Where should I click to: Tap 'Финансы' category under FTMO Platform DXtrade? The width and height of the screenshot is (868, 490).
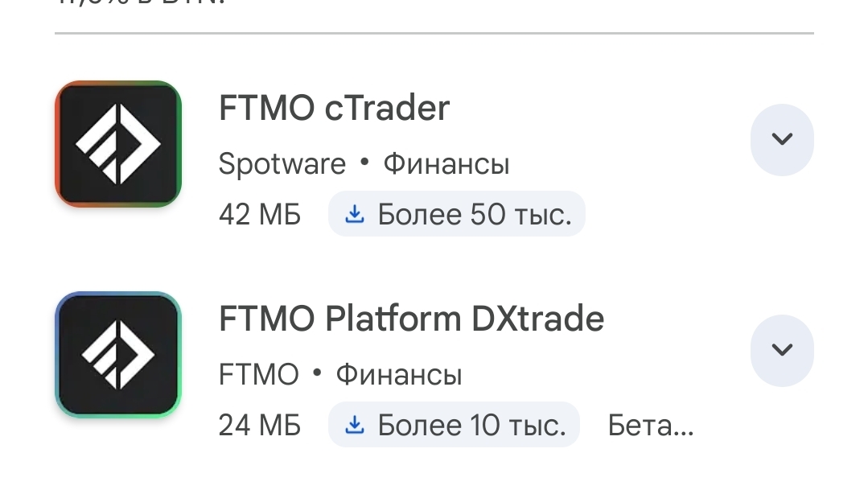point(398,375)
